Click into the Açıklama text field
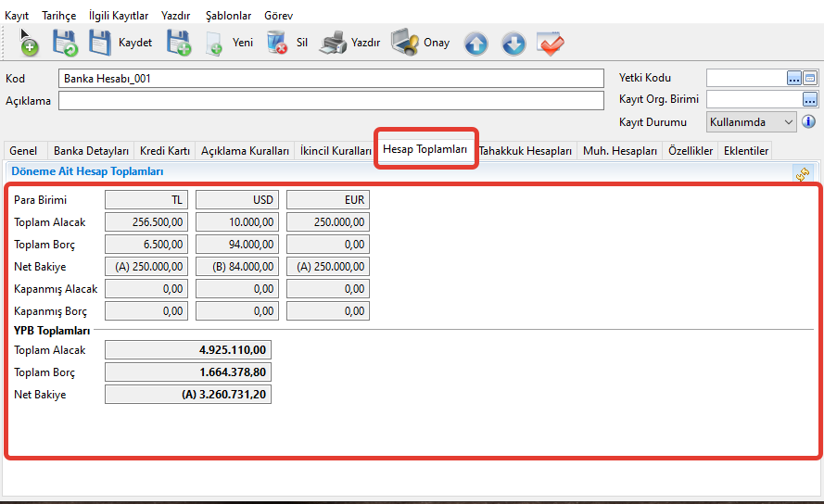This screenshot has width=824, height=504. 331,100
